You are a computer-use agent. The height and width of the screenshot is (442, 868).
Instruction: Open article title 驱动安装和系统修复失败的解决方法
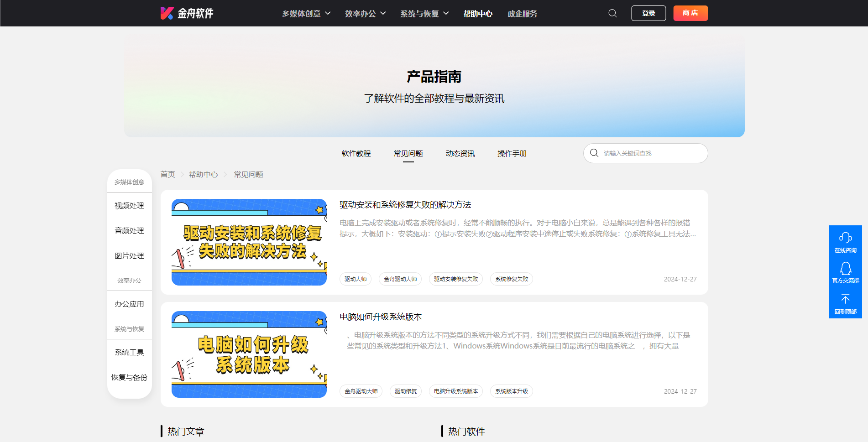(405, 205)
